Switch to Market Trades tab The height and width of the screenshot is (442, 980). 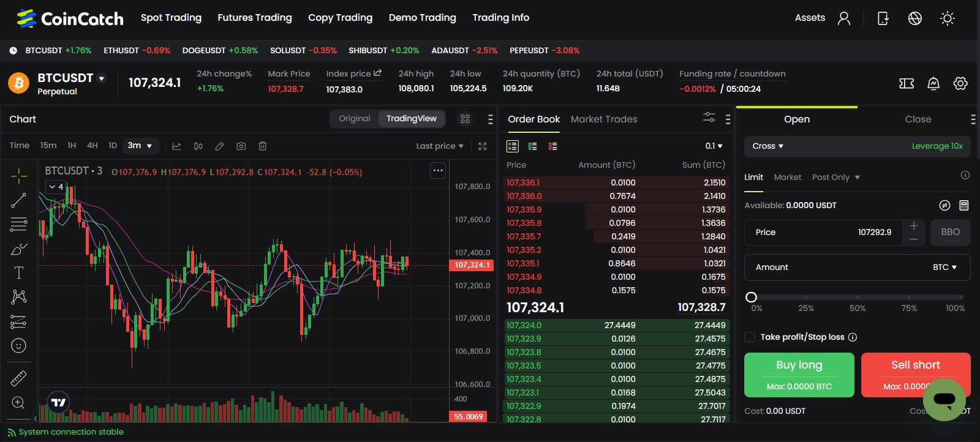pos(604,119)
